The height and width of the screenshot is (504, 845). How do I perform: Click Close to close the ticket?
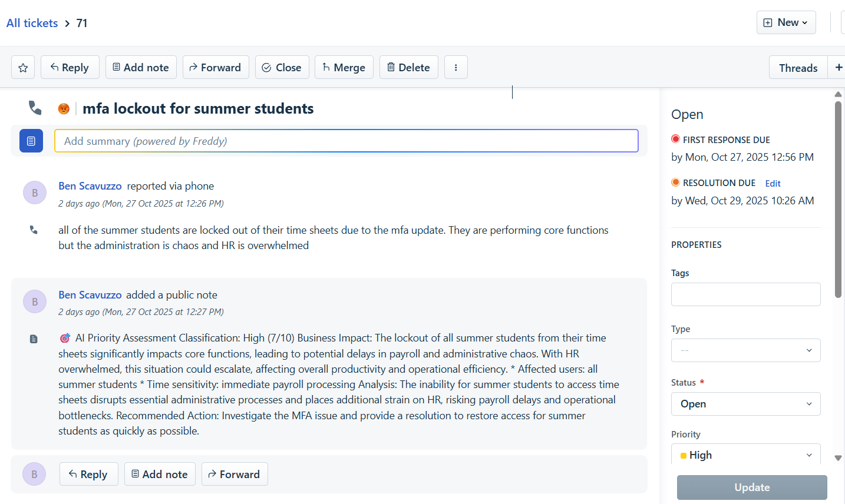click(282, 68)
